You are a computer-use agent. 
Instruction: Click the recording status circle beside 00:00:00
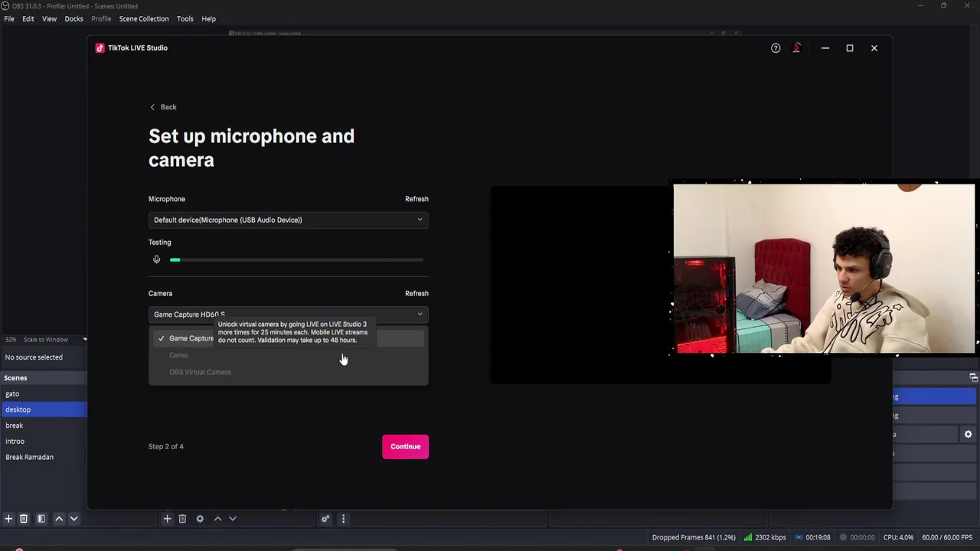tap(843, 537)
